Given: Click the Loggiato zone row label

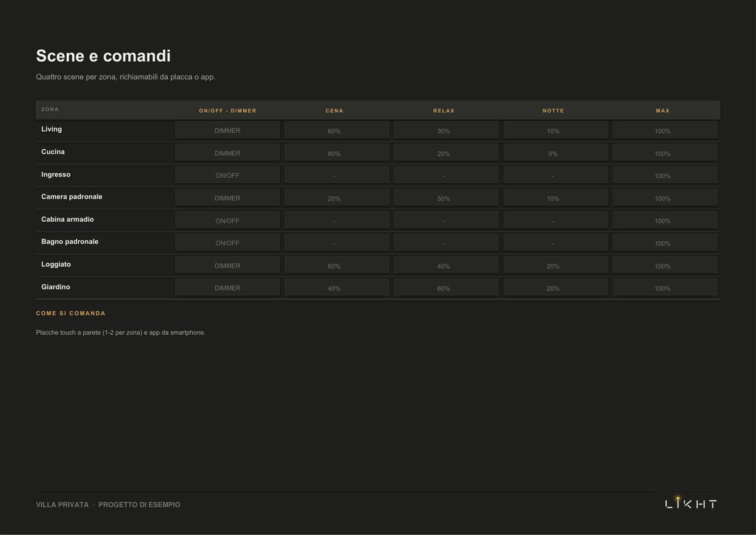Looking at the screenshot, I should point(56,264).
